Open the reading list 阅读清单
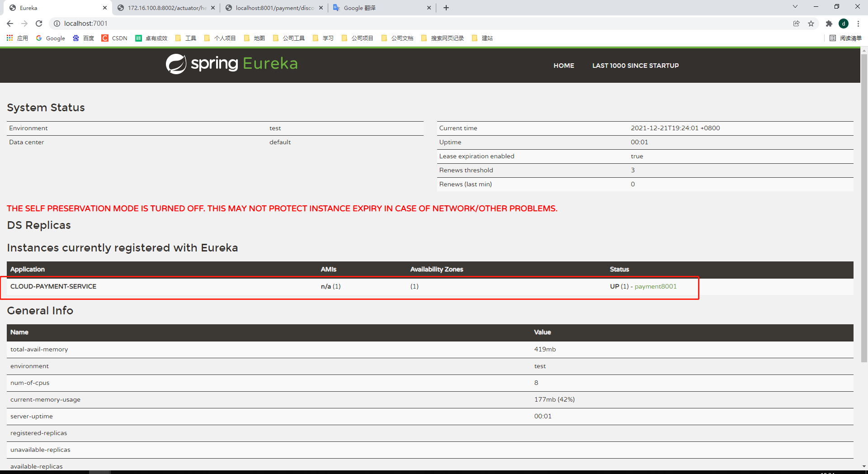Screen dimensions: 868x474 coord(845,38)
